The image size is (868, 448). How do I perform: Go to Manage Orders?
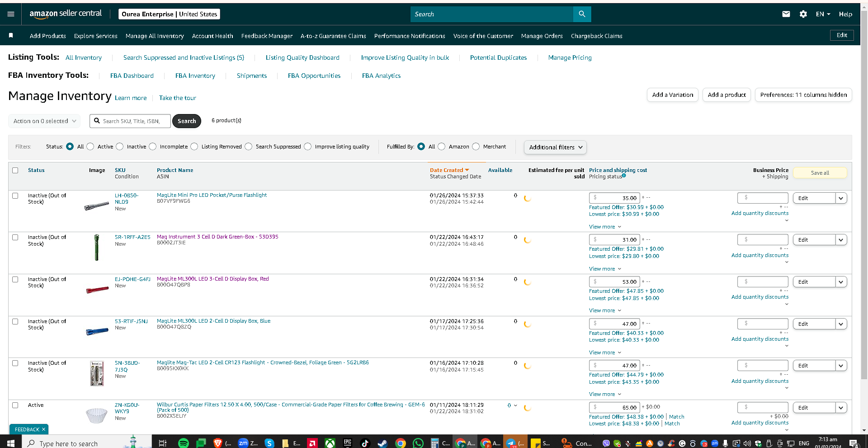(542, 36)
